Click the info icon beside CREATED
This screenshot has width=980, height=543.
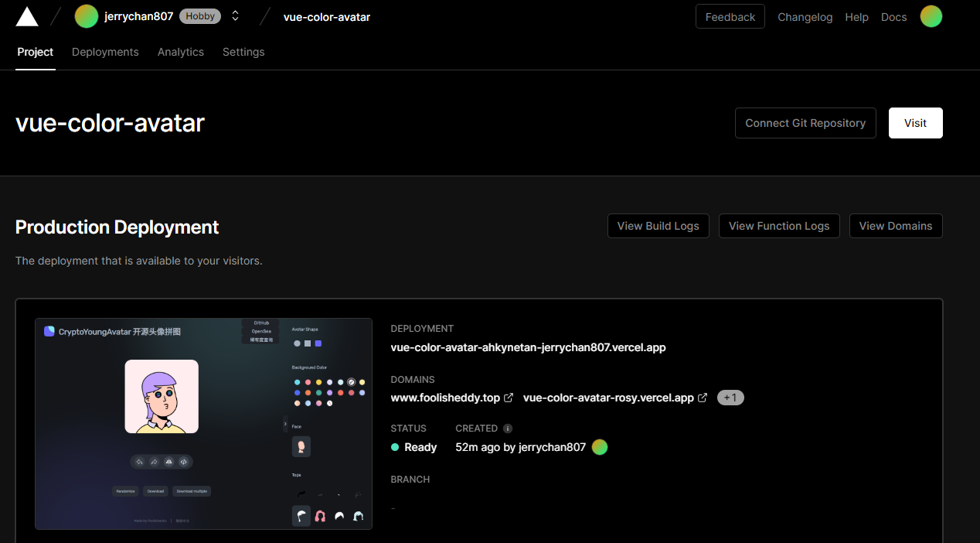[508, 429]
